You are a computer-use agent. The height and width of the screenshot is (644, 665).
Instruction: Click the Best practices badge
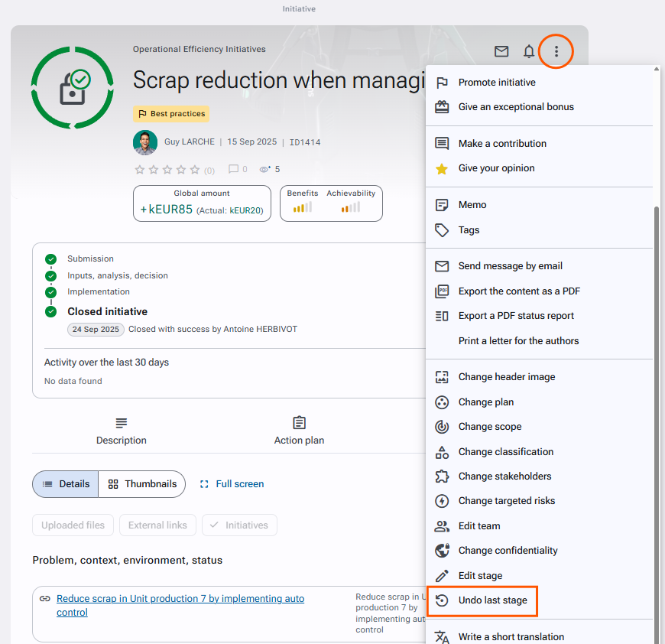[171, 114]
